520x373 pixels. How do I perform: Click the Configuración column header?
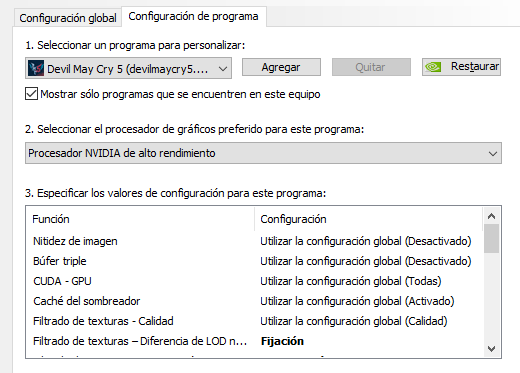(x=368, y=219)
